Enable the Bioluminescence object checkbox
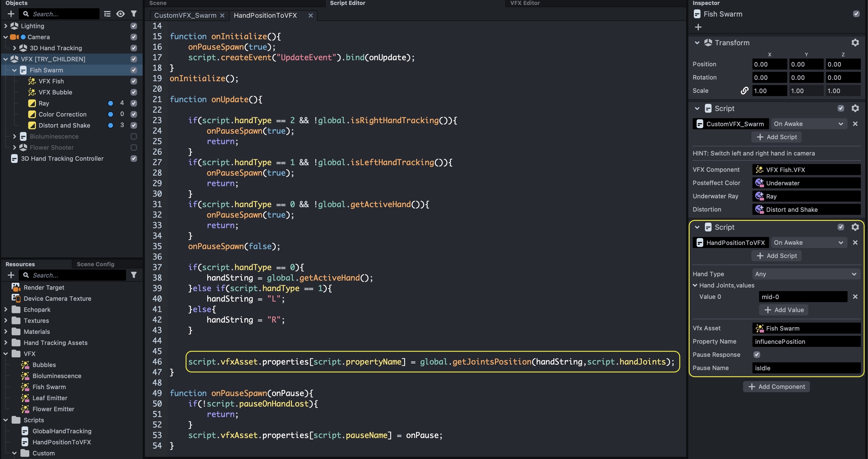 tap(134, 136)
